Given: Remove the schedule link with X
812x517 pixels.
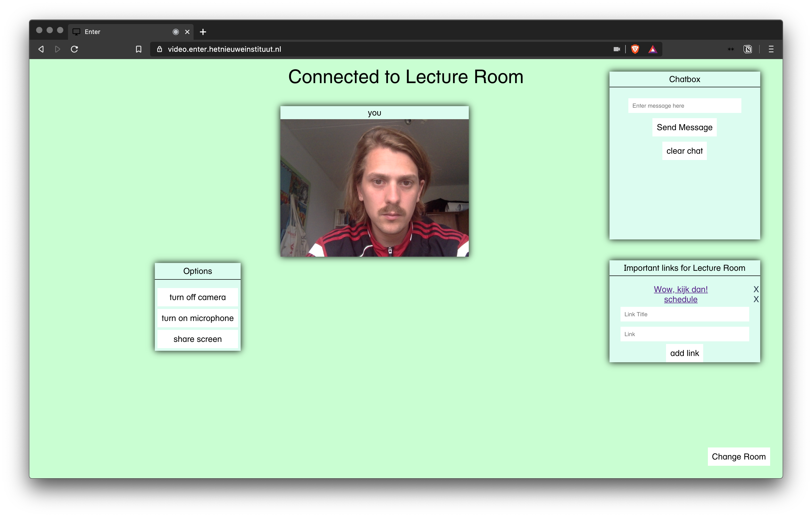Looking at the screenshot, I should coord(756,299).
